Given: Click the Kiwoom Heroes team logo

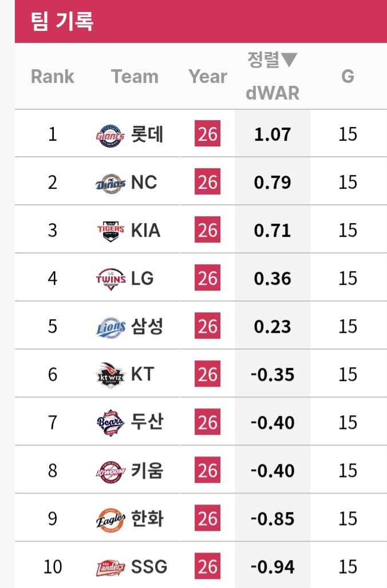Looking at the screenshot, I should [110, 471].
